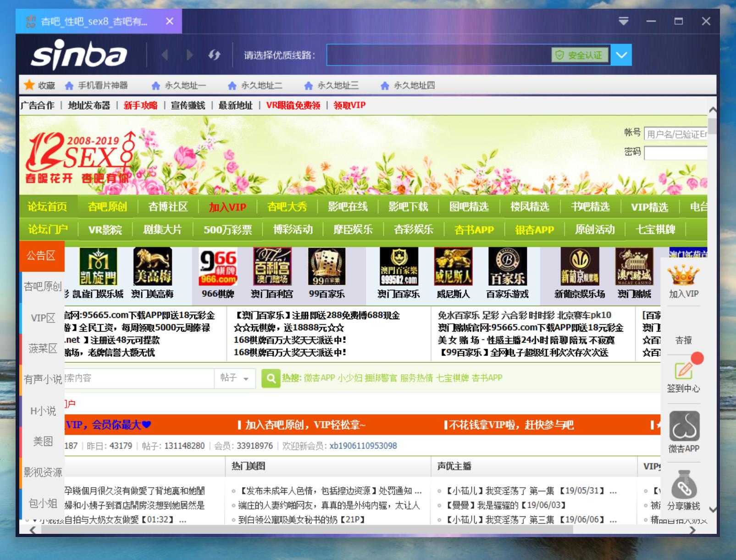Screen dimensions: 736x560
Task: Select the 论坛首页 navigation tab
Action: (47, 207)
